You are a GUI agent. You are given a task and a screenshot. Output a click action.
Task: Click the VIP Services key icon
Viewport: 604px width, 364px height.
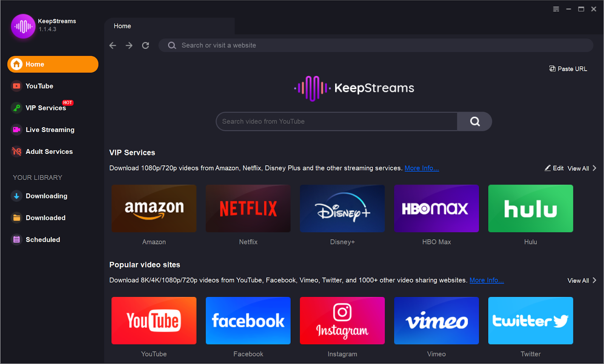point(17,108)
